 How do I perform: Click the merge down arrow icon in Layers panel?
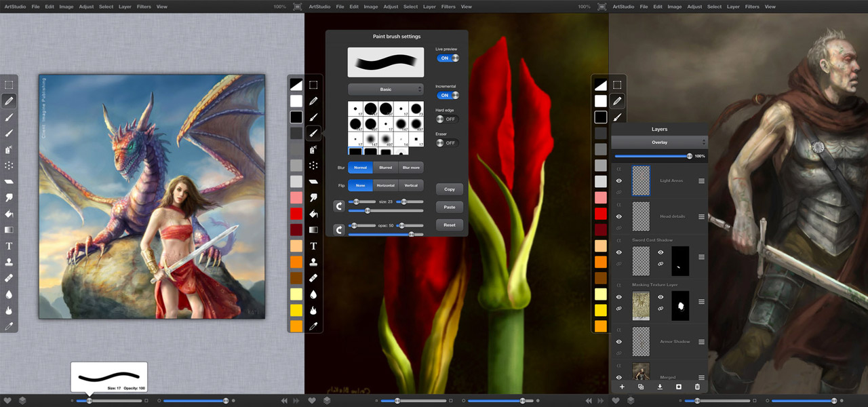pos(660,387)
